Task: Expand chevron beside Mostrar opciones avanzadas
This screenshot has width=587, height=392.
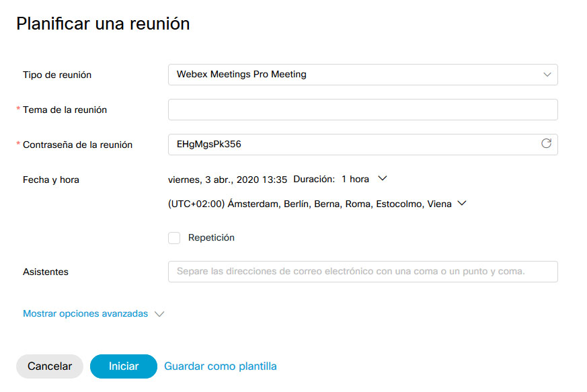Action: click(159, 314)
